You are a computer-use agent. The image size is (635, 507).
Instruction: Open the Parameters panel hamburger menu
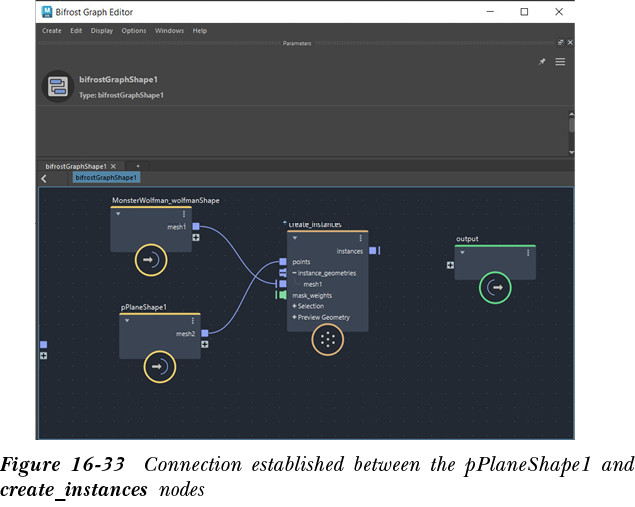tap(560, 62)
